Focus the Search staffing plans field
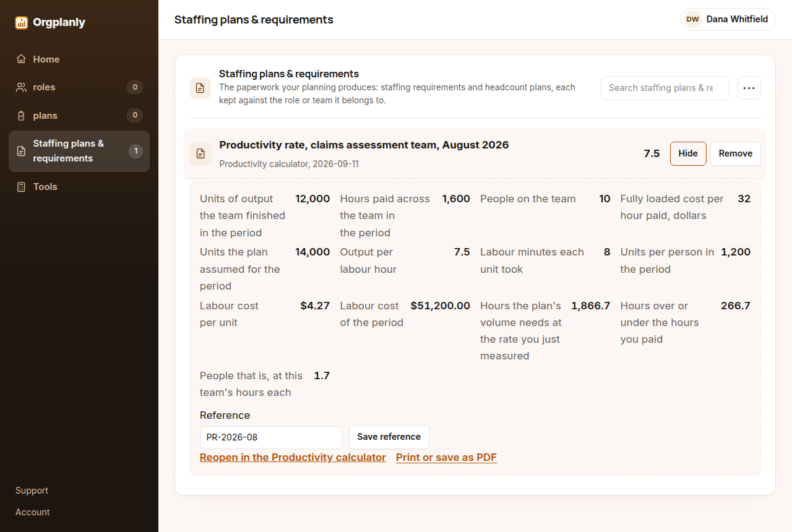Image resolution: width=792 pixels, height=532 pixels. [x=665, y=88]
